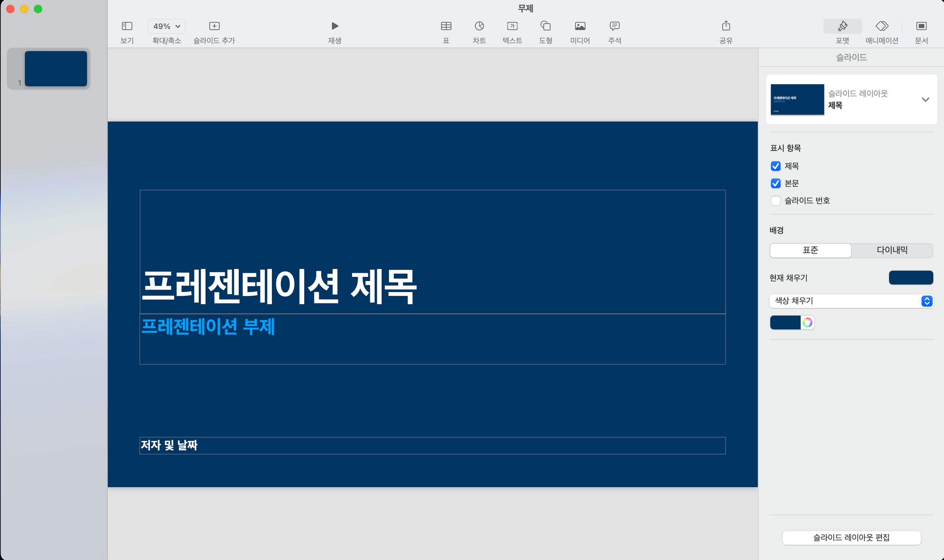Click the 슬라이드 레이아웃 편집 button
The image size is (944, 560).
click(x=851, y=537)
